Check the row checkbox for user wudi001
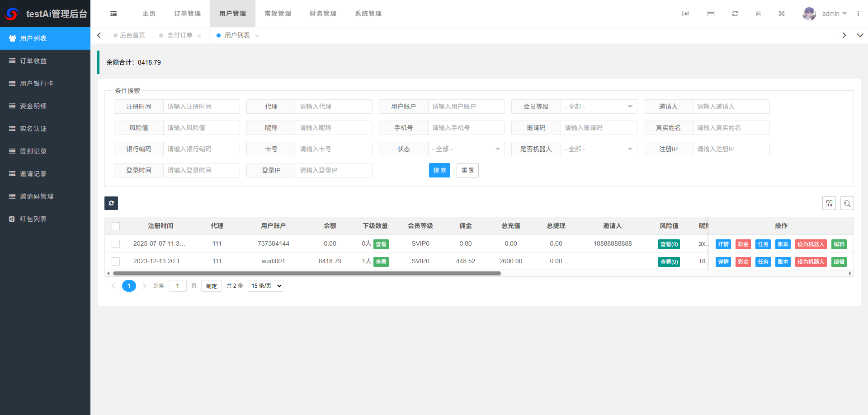Image resolution: width=868 pixels, height=415 pixels. click(x=116, y=261)
